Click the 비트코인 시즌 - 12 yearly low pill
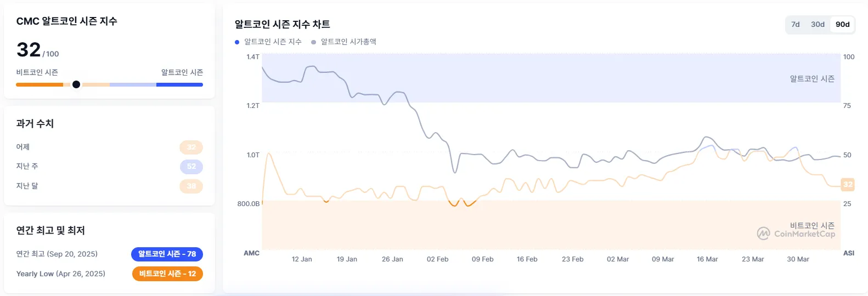868x296 pixels. pos(167,274)
